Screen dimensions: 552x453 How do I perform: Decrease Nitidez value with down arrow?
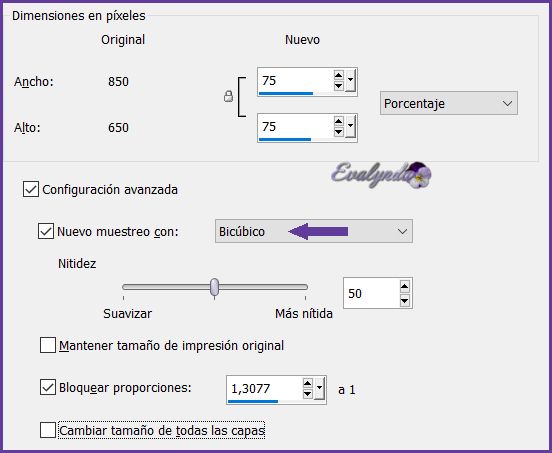(x=404, y=300)
